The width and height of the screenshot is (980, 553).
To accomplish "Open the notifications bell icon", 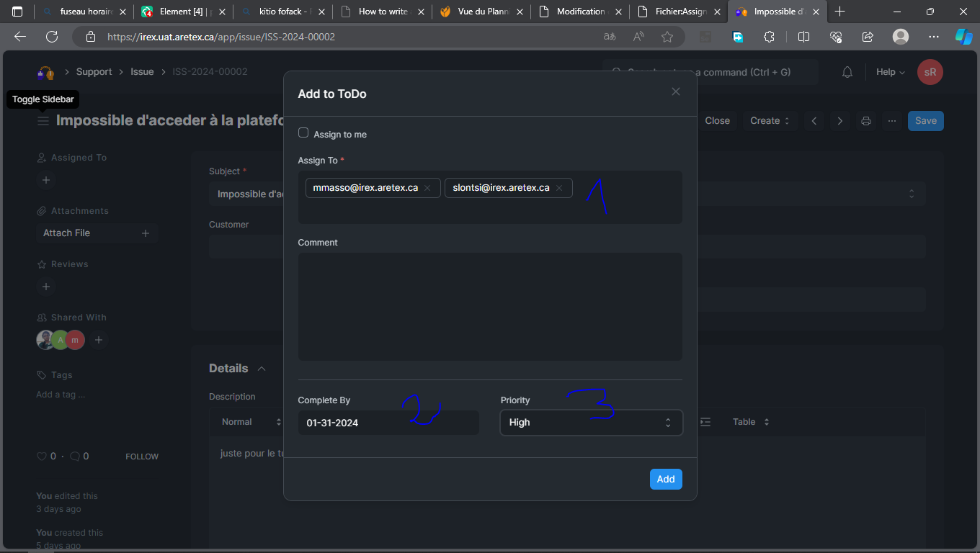I will (847, 72).
